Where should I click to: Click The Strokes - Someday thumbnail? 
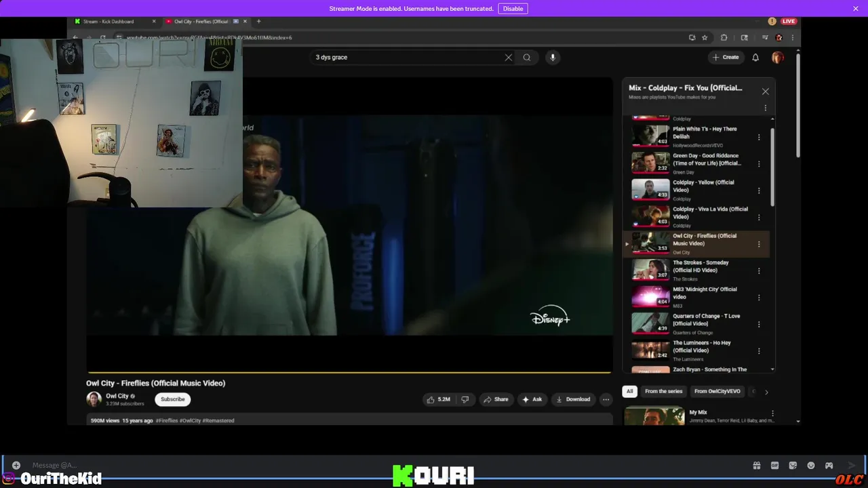(x=650, y=270)
